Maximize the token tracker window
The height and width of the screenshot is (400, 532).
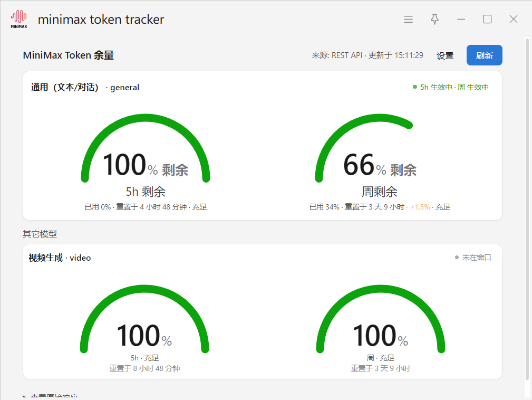487,19
